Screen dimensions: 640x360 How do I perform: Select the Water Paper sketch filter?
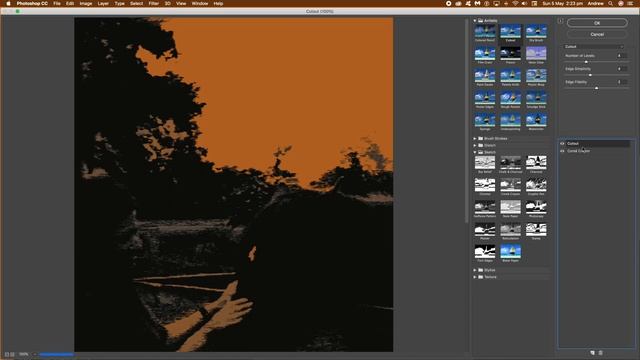511,251
